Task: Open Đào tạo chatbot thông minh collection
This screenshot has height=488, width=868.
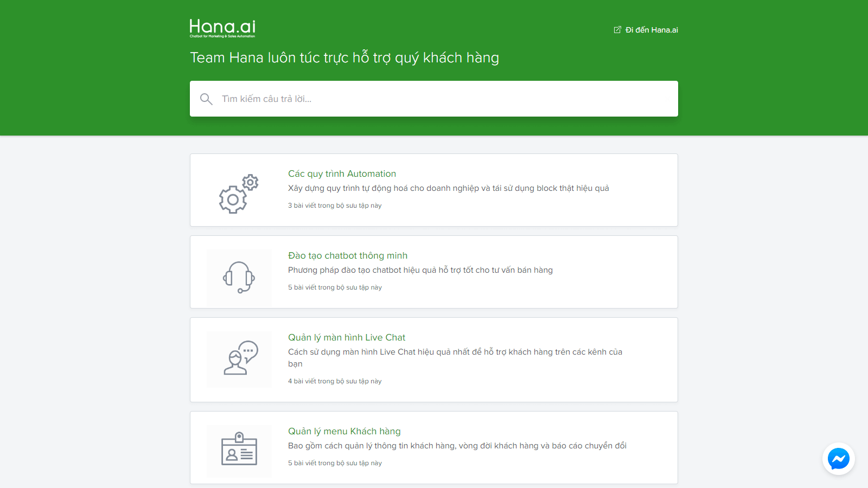Action: click(x=348, y=255)
